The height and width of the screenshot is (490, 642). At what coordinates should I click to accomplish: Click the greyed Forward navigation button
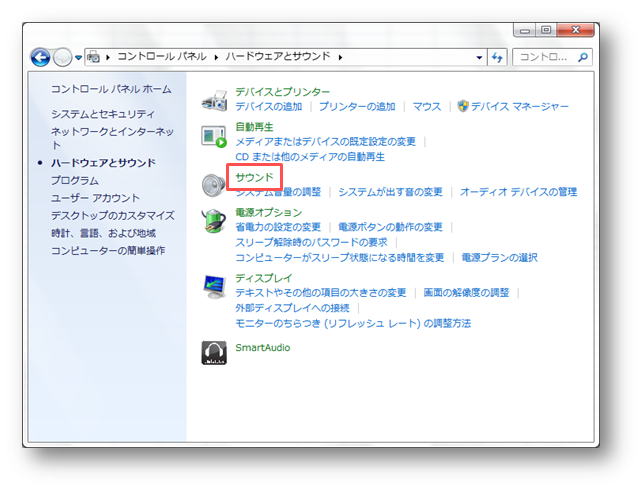coord(62,57)
